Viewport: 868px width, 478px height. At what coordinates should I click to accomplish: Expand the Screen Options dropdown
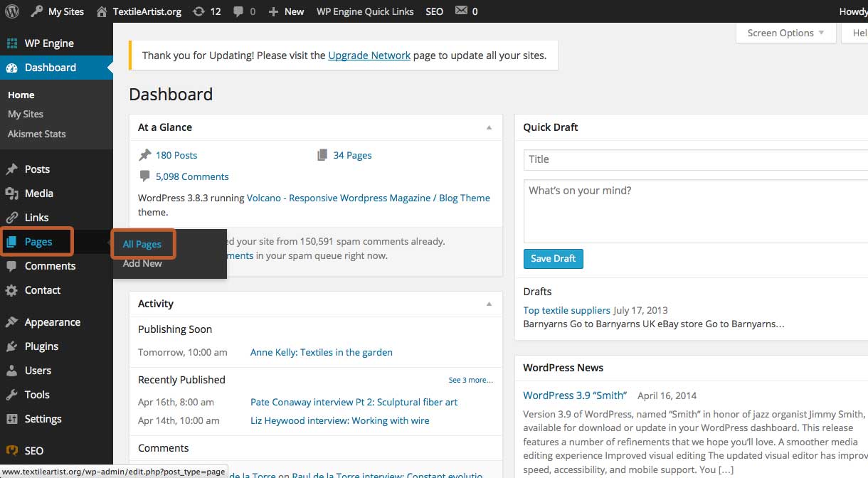[x=785, y=33]
